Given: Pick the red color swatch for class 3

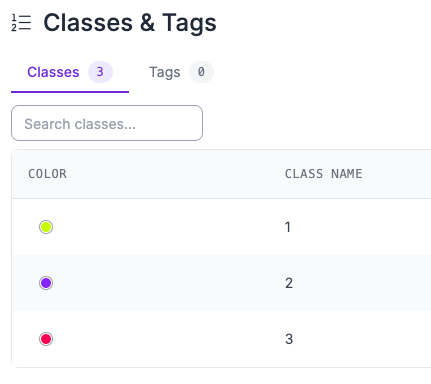Looking at the screenshot, I should click(x=46, y=339).
